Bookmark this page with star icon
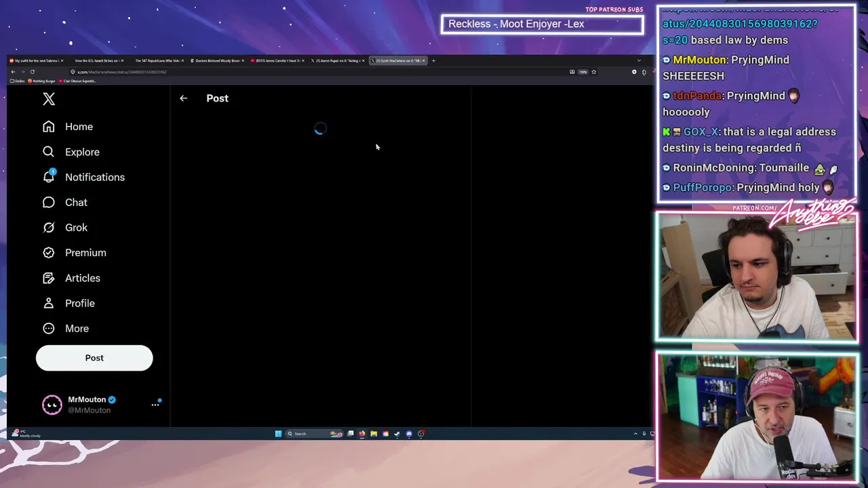Image resolution: width=868 pixels, height=488 pixels. 593,72
